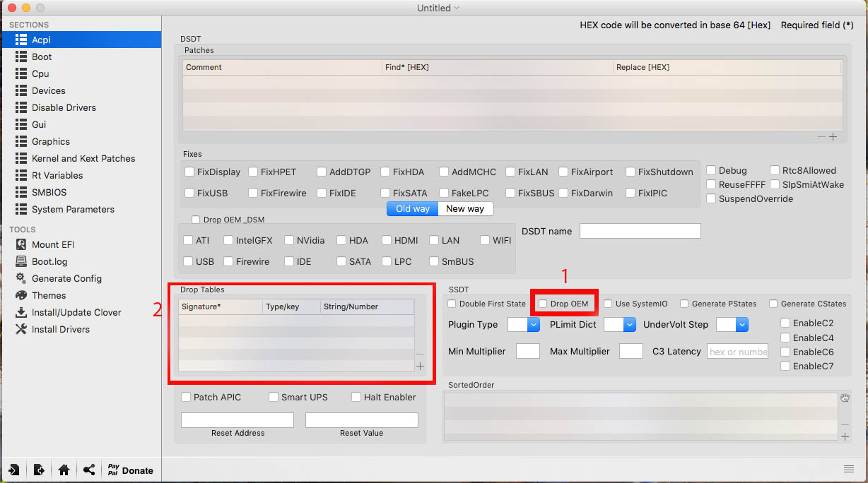This screenshot has width=868, height=483.
Task: Open the Untitled title dropdown arrow
Action: (x=457, y=8)
